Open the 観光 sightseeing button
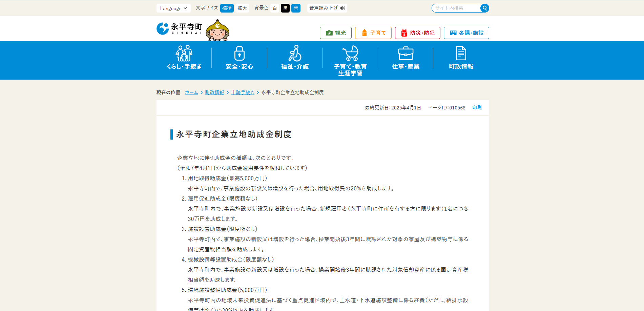644x311 pixels. click(x=336, y=33)
